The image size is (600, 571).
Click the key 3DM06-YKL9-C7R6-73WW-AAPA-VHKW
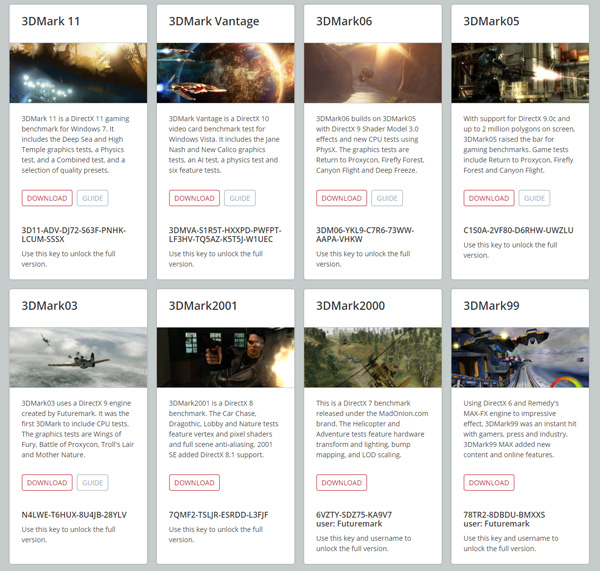point(365,235)
